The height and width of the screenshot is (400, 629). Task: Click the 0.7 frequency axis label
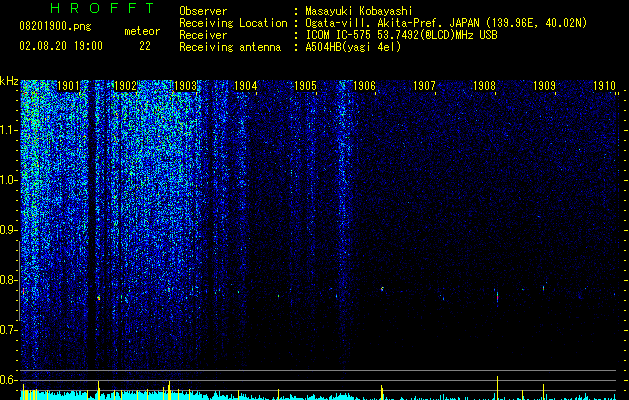click(x=9, y=330)
